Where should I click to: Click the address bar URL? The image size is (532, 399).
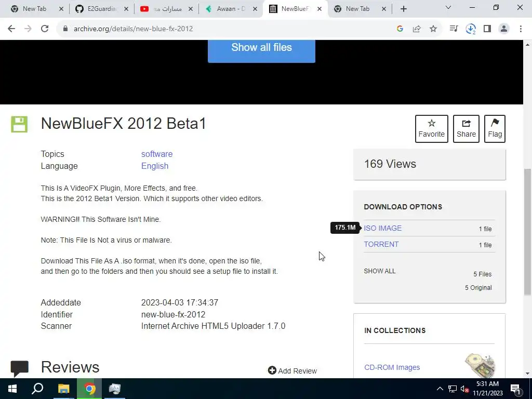point(134,29)
